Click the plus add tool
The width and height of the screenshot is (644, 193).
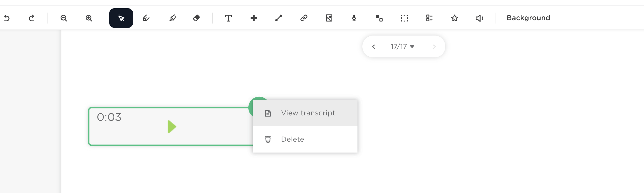pyautogui.click(x=254, y=18)
